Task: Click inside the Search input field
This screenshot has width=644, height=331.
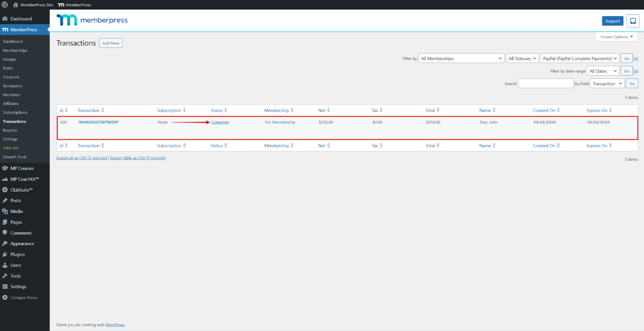Action: [546, 83]
